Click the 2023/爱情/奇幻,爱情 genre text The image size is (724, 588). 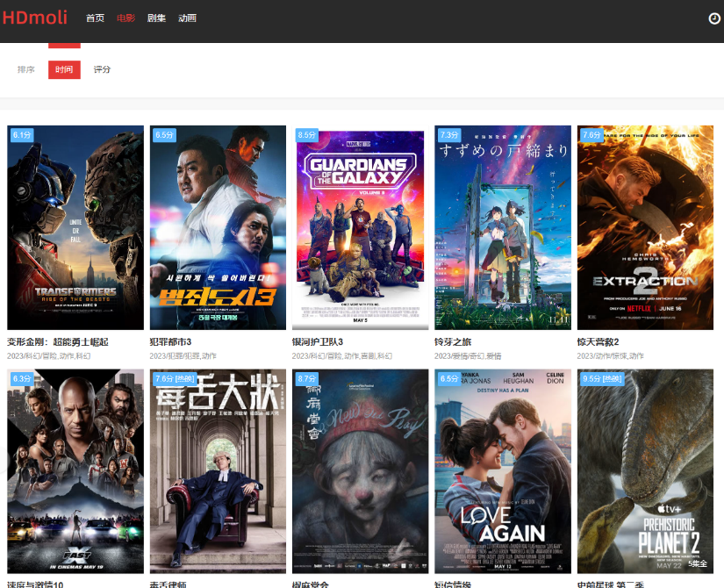pyautogui.click(x=468, y=356)
